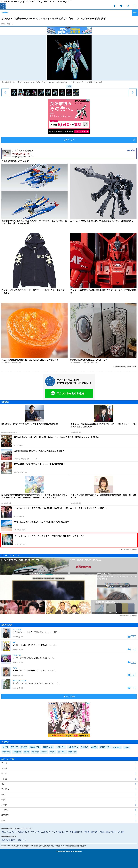The image size is (138, 868).
Task: Share the article via the Facebook icon
Action: click(114, 6)
